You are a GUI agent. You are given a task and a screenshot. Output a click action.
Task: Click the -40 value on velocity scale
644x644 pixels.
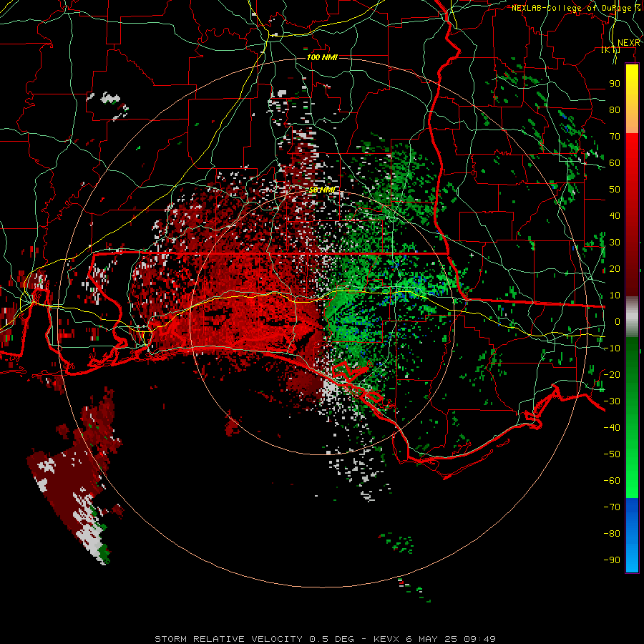pos(612,428)
